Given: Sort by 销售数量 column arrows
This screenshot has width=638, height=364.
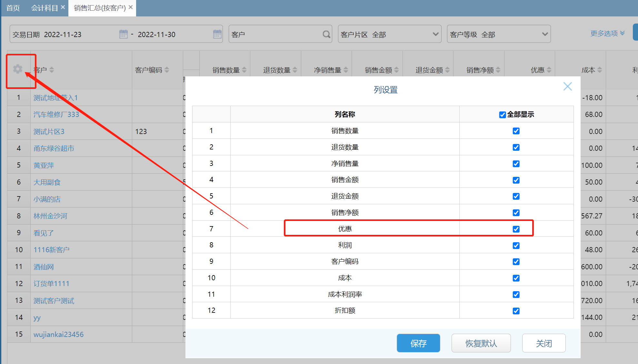Looking at the screenshot, I should (244, 70).
